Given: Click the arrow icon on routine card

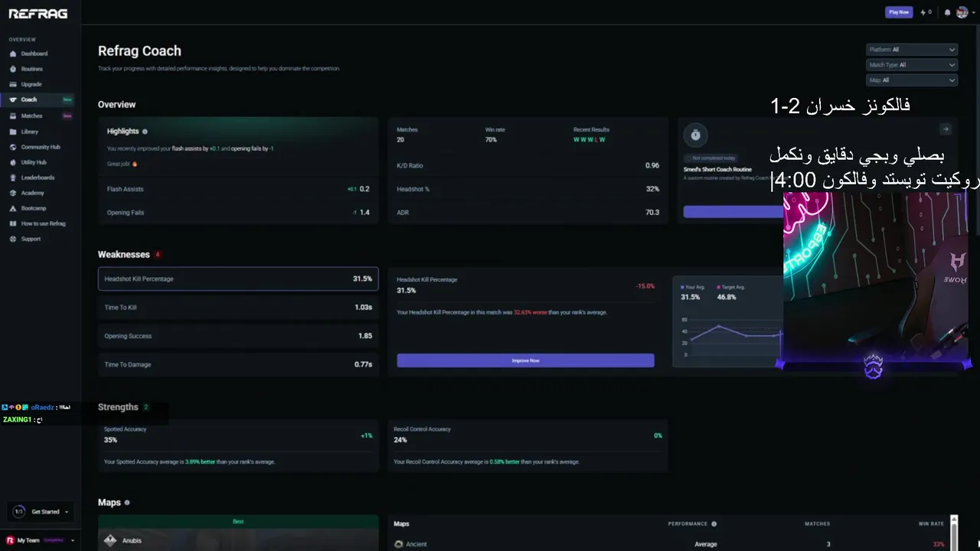Looking at the screenshot, I should [946, 129].
